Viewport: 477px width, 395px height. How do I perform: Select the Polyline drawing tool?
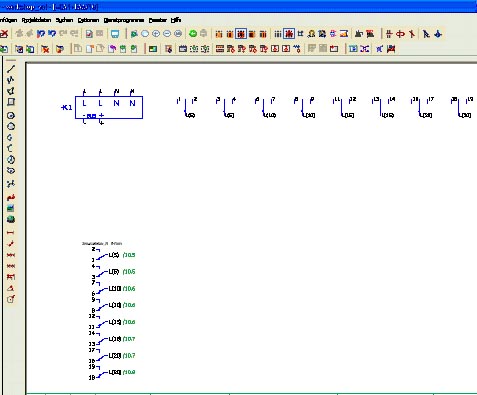(x=11, y=80)
